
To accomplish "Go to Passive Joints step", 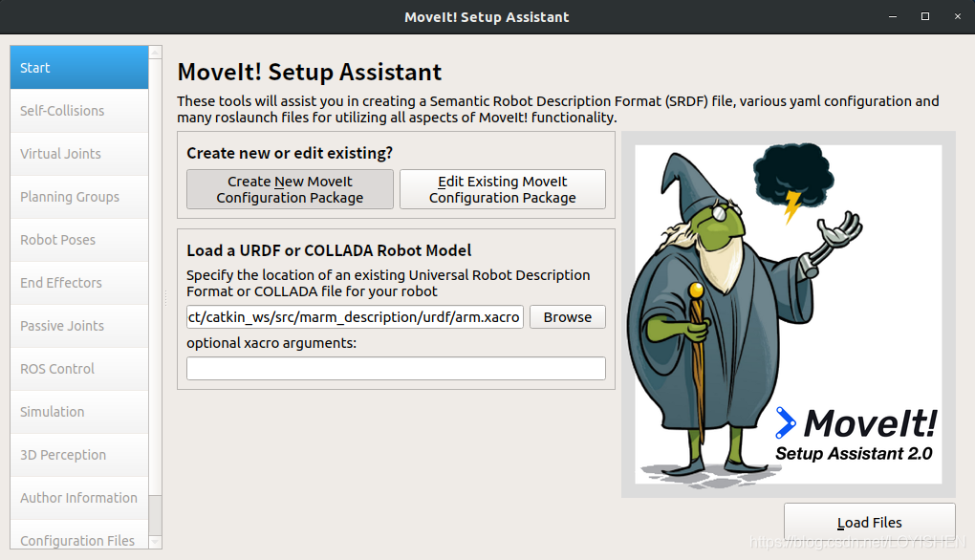I will (79, 326).
